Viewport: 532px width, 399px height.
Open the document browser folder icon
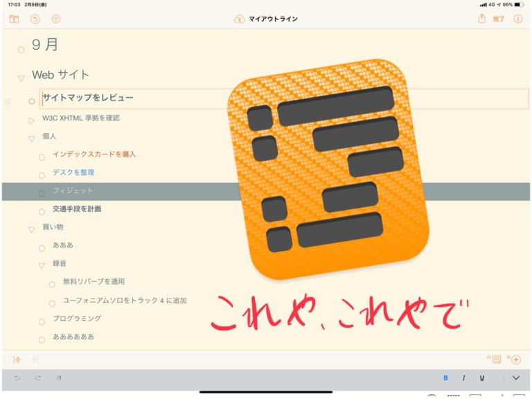pyautogui.click(x=14, y=19)
